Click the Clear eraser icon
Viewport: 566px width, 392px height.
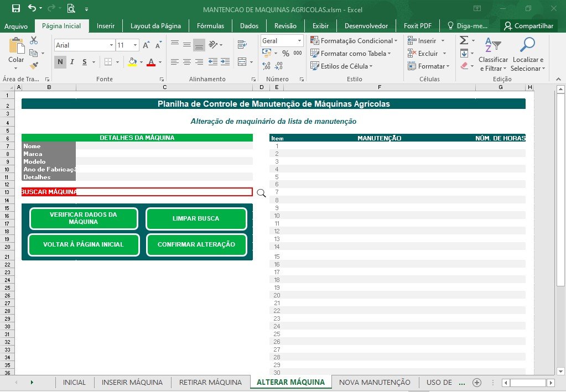[x=464, y=66]
